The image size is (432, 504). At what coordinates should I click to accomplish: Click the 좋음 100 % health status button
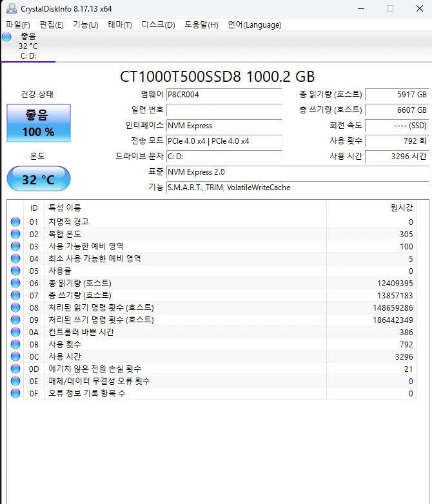coord(39,123)
